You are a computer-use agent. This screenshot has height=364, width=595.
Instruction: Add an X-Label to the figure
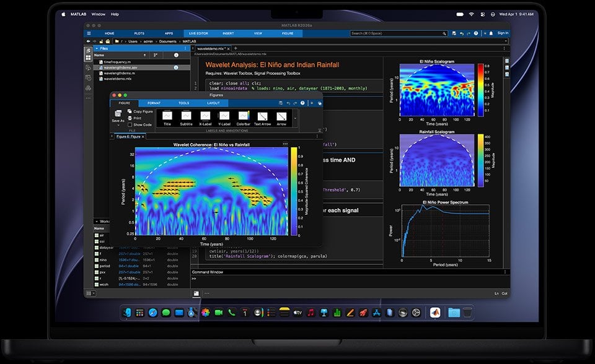tap(205, 118)
